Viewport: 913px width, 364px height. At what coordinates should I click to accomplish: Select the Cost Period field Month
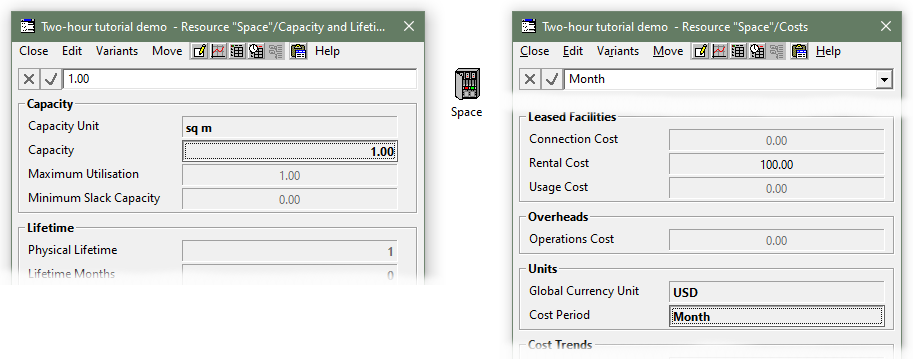click(777, 316)
